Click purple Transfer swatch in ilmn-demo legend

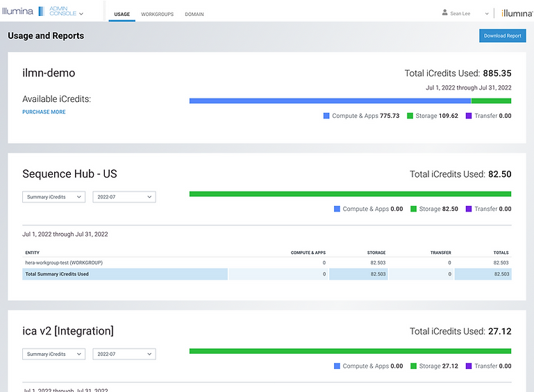pos(469,116)
